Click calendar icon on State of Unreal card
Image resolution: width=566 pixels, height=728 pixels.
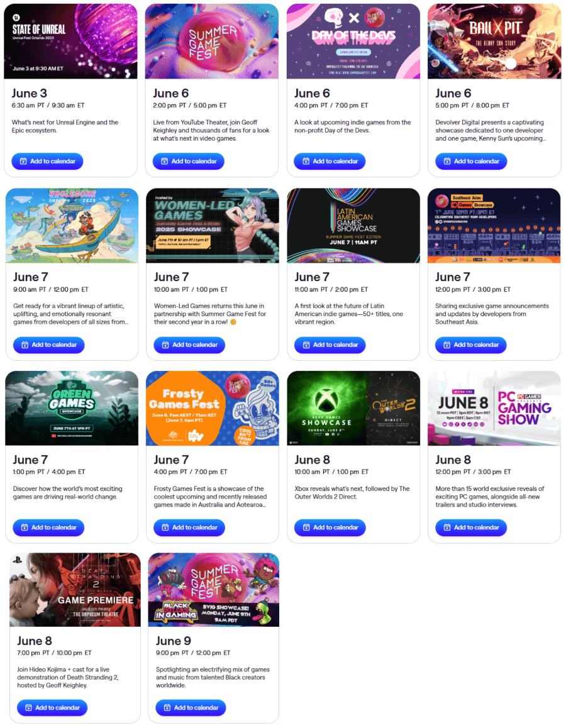click(x=23, y=161)
